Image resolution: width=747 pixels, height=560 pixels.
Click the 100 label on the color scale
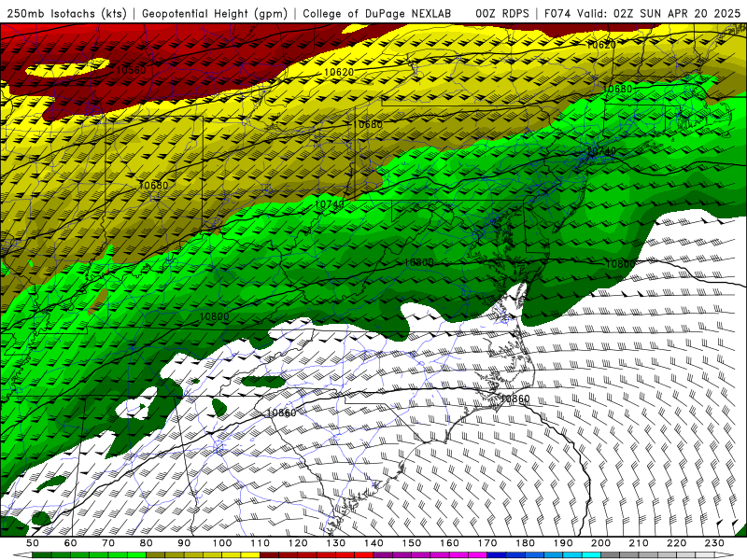tap(222, 543)
